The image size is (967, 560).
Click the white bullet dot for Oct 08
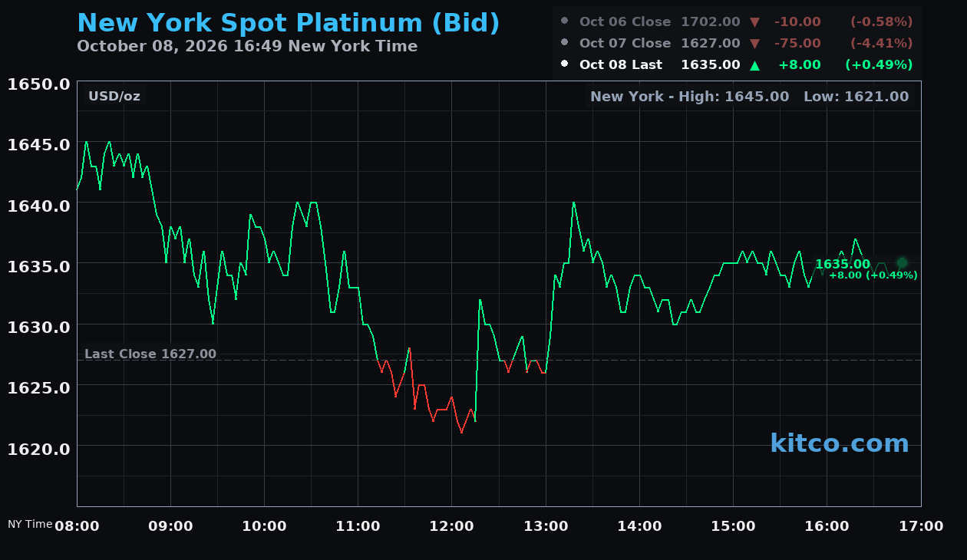point(565,64)
